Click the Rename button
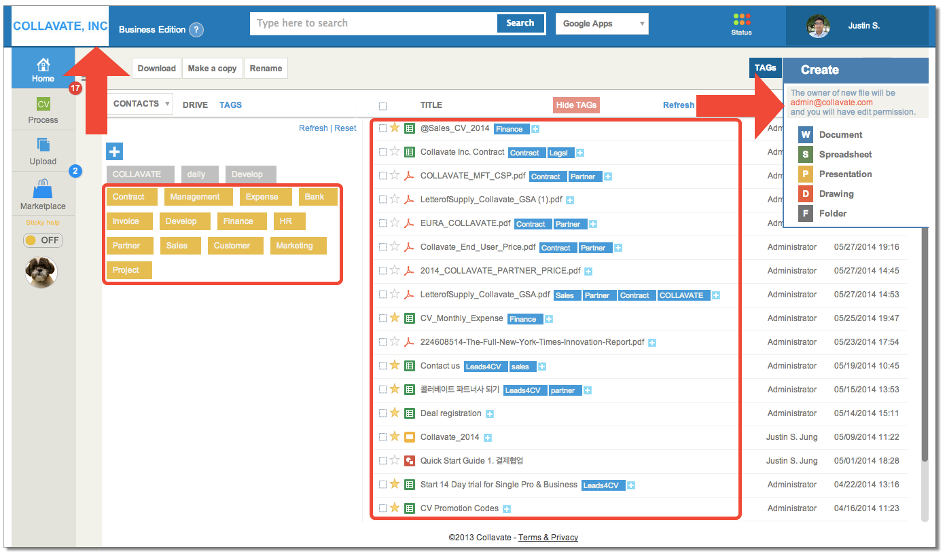 coord(266,69)
